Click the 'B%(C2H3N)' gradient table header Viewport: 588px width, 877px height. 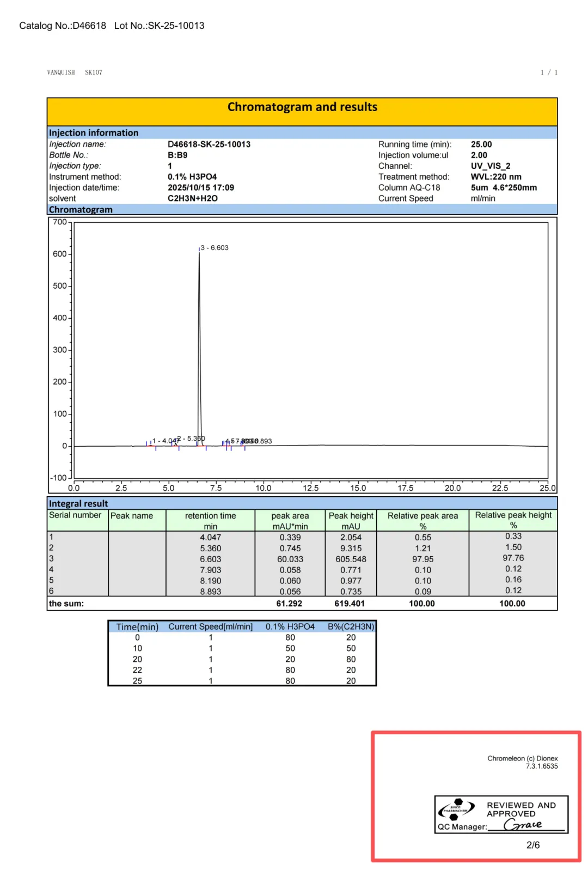pyautogui.click(x=351, y=627)
